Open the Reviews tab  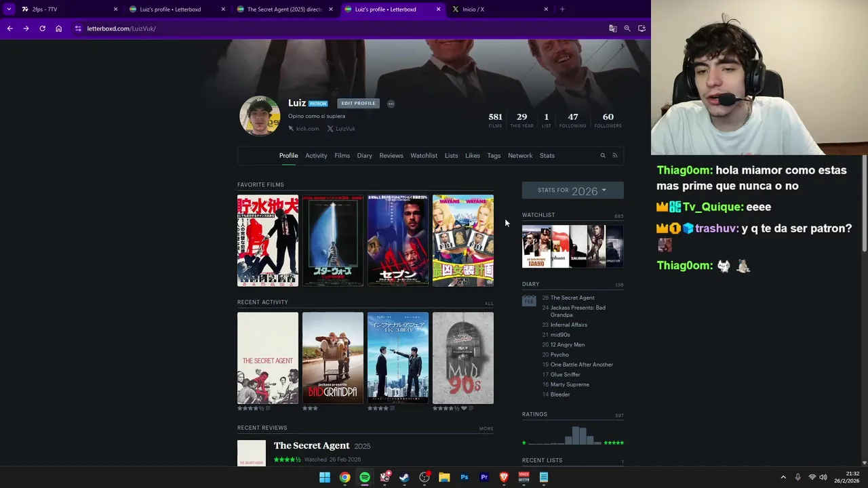click(391, 156)
